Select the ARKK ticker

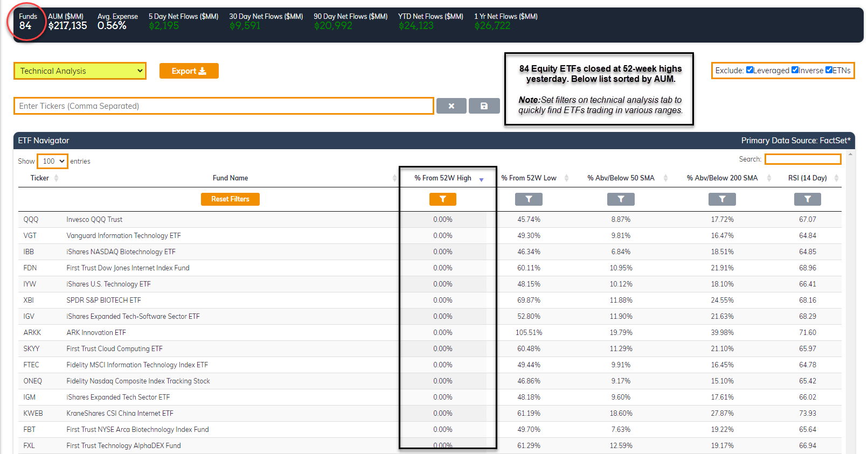pyautogui.click(x=32, y=333)
